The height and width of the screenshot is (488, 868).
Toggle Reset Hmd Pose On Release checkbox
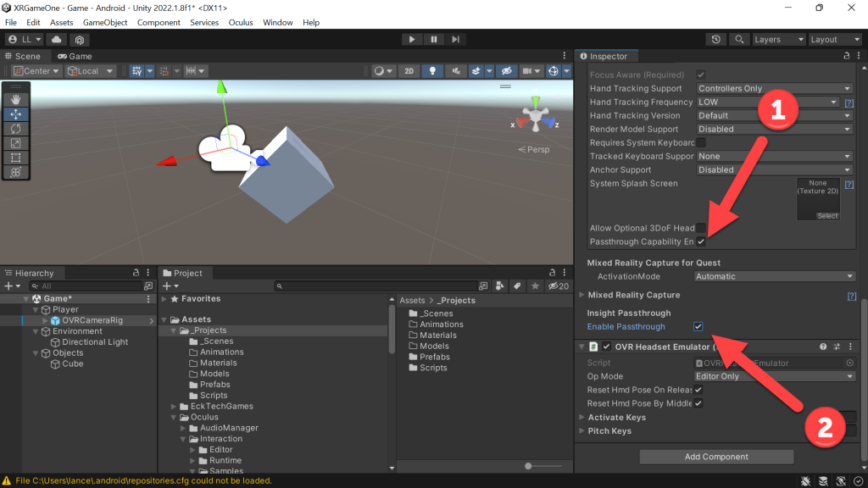tap(698, 390)
